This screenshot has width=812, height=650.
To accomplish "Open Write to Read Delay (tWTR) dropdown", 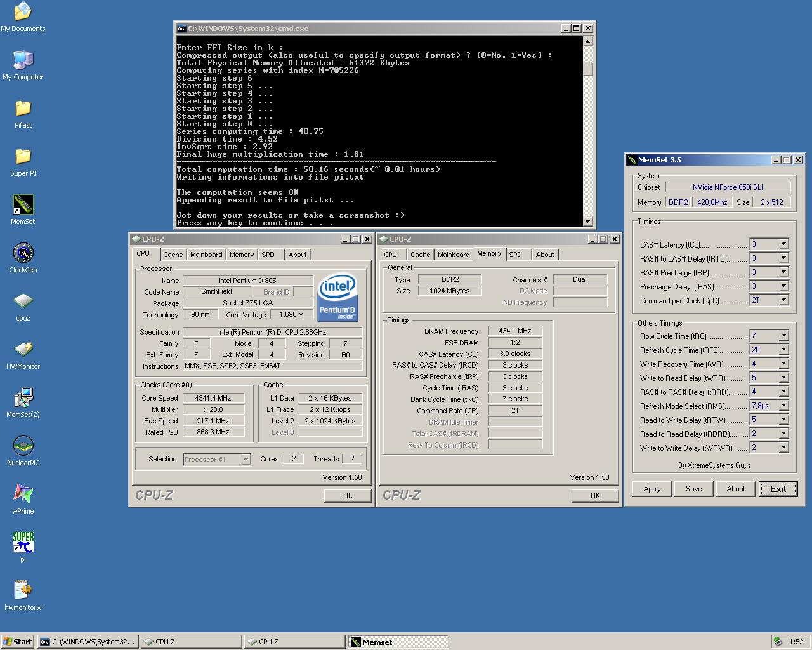I will [x=783, y=378].
